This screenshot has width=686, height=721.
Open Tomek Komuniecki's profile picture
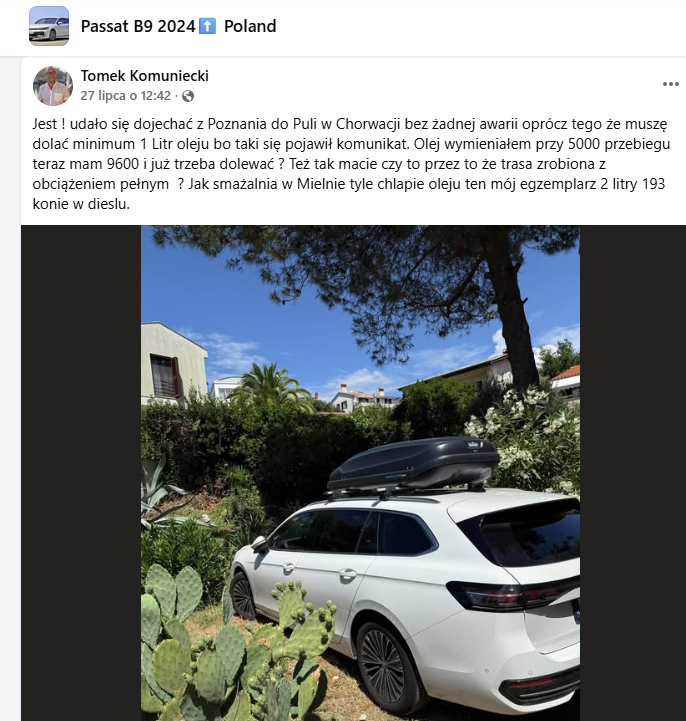[52, 86]
